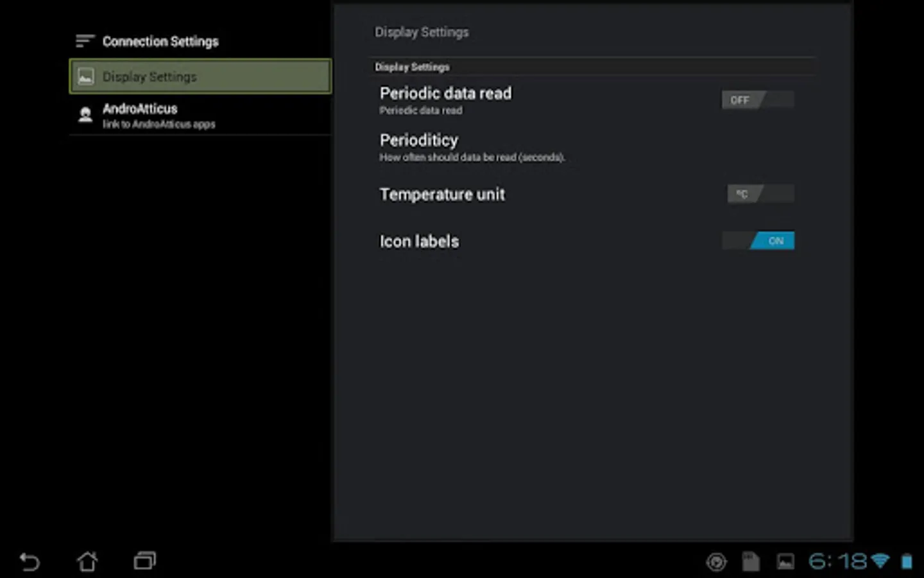The image size is (924, 578).
Task: Open the recent apps button
Action: click(x=145, y=561)
